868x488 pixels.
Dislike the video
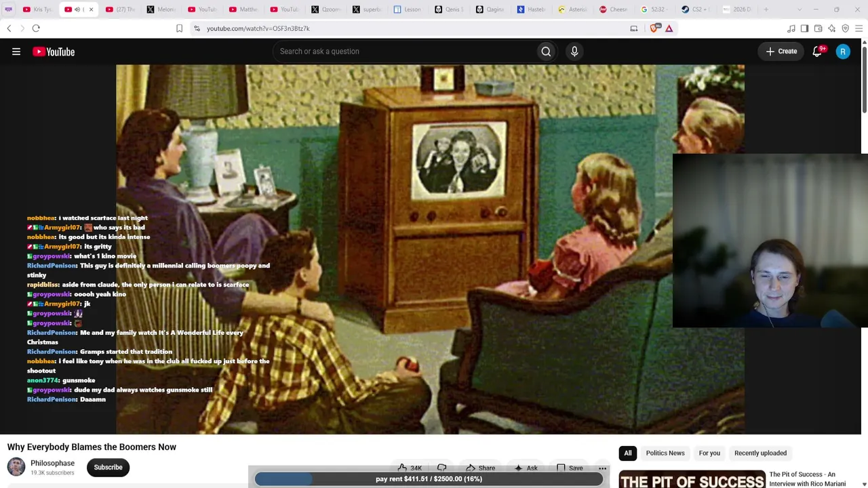coord(441,468)
